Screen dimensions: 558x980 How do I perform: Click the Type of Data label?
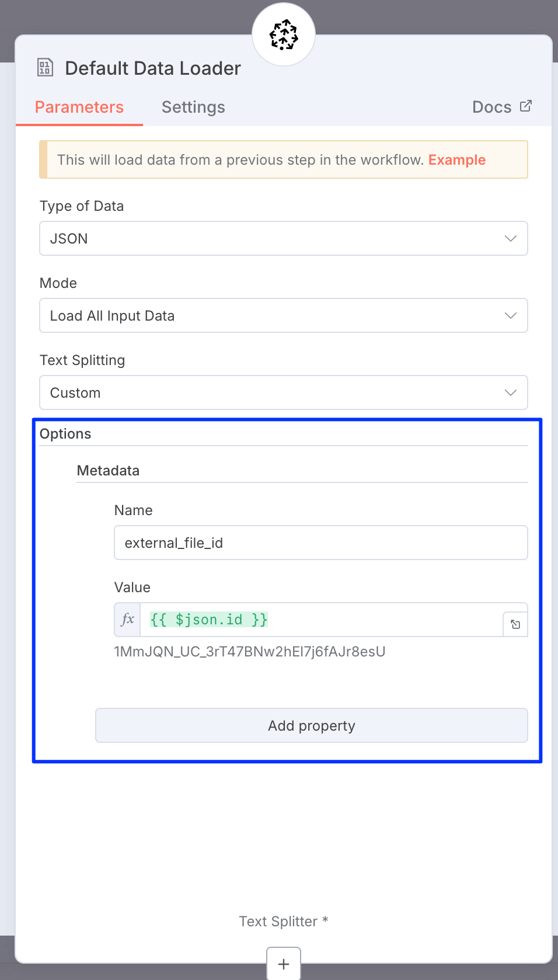click(x=82, y=206)
